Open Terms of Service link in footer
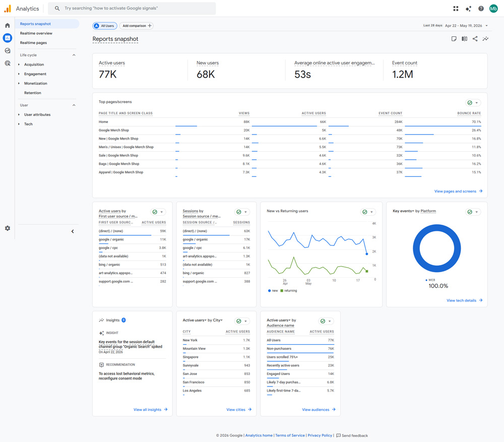The image size is (504, 442). click(290, 435)
